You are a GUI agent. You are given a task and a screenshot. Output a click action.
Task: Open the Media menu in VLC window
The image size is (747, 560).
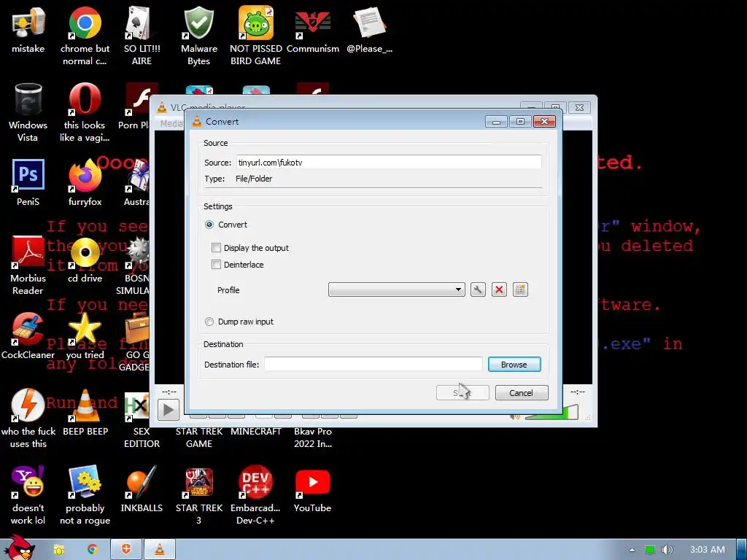171,124
